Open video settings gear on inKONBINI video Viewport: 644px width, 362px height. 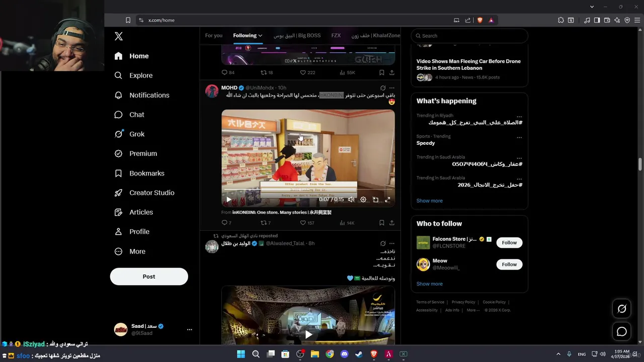[x=363, y=200]
